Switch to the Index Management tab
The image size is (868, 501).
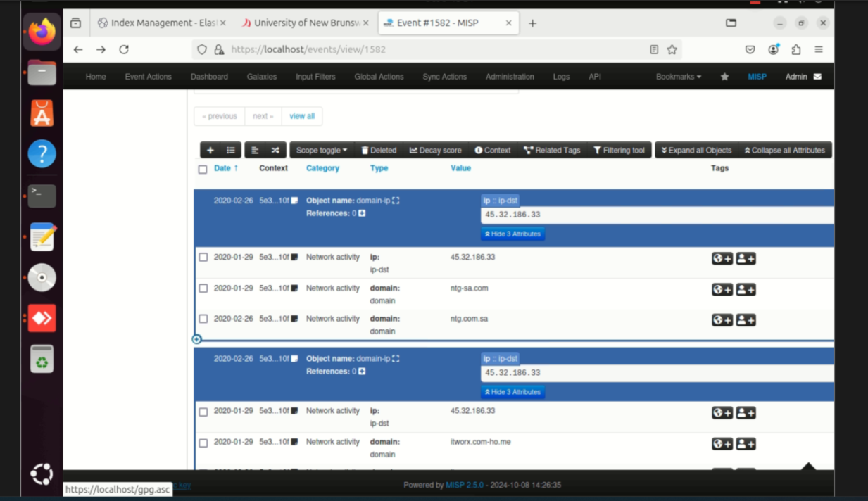click(x=161, y=23)
